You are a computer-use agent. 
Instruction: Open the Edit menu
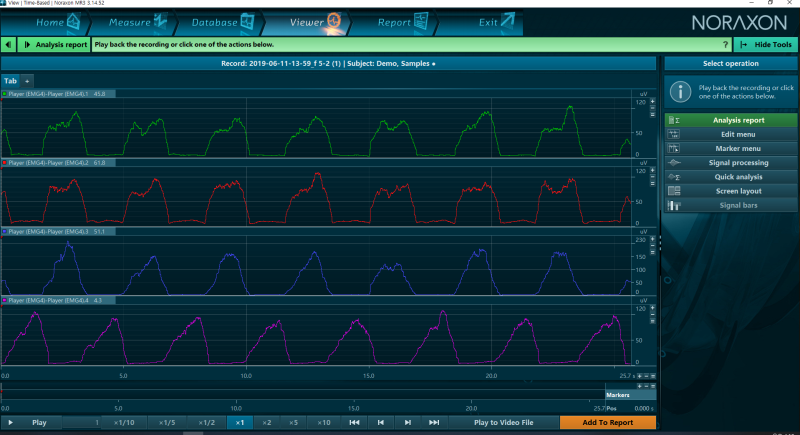(731, 135)
